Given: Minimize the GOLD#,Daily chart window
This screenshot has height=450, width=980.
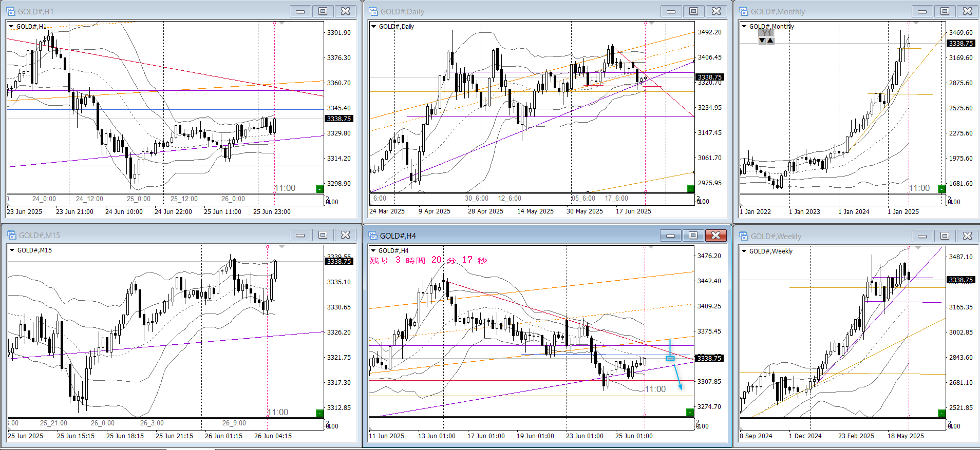Looking at the screenshot, I should [671, 11].
